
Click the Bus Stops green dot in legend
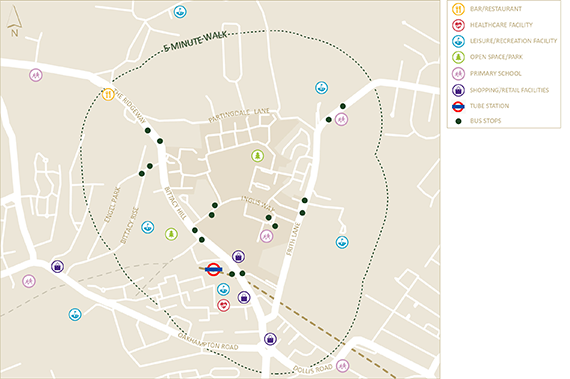(458, 121)
